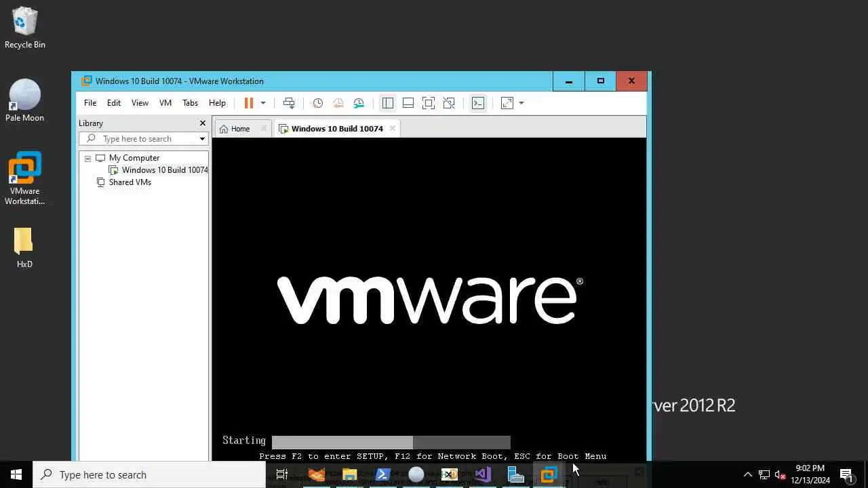Open the stretch mode dropdown arrow
This screenshot has height=488, width=868.
521,103
